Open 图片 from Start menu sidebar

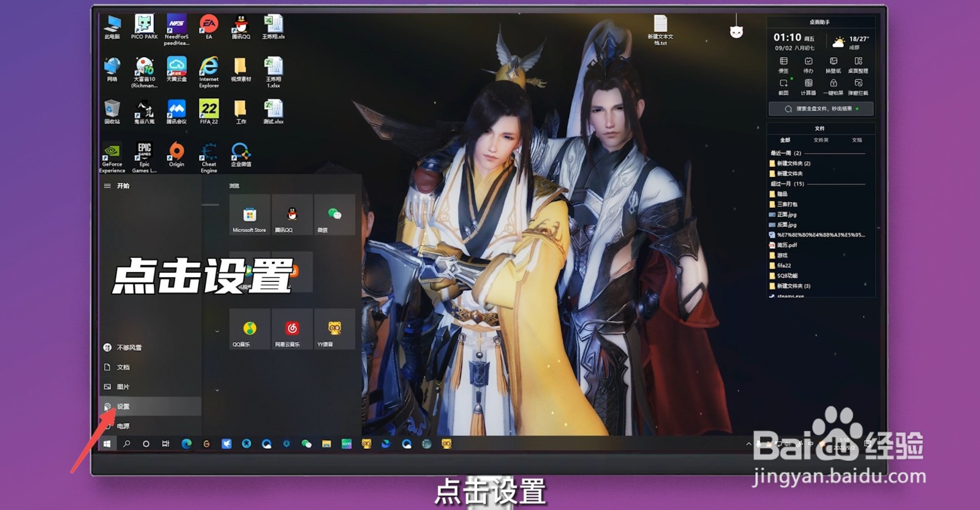click(x=150, y=386)
